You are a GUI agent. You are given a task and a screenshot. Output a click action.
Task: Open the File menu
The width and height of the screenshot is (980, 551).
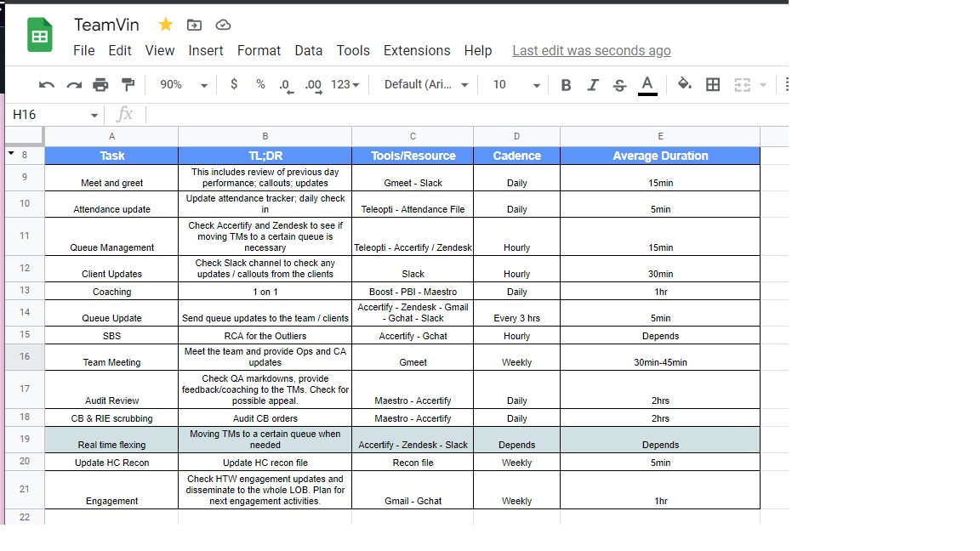coord(83,51)
